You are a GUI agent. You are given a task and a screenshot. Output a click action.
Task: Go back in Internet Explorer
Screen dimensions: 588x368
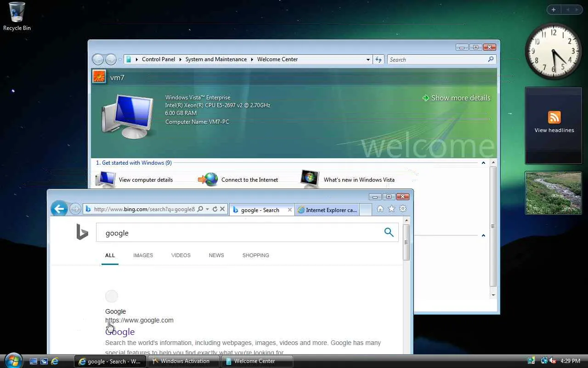[x=59, y=209]
